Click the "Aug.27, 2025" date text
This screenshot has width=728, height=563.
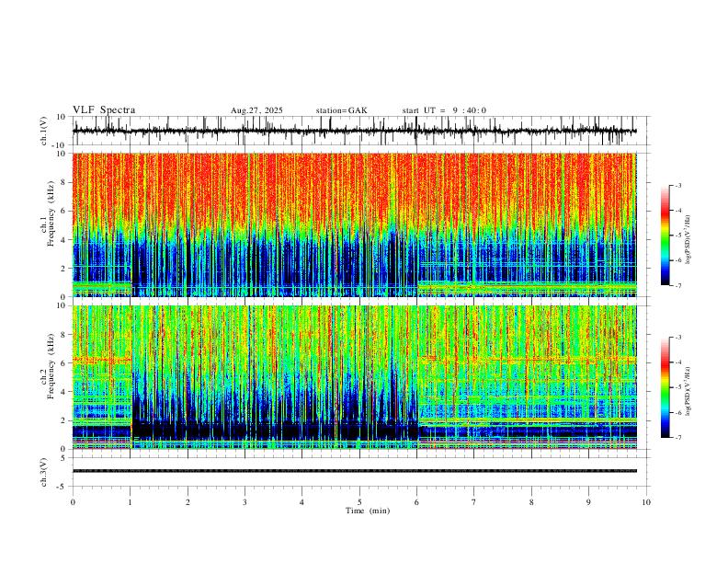coord(256,110)
